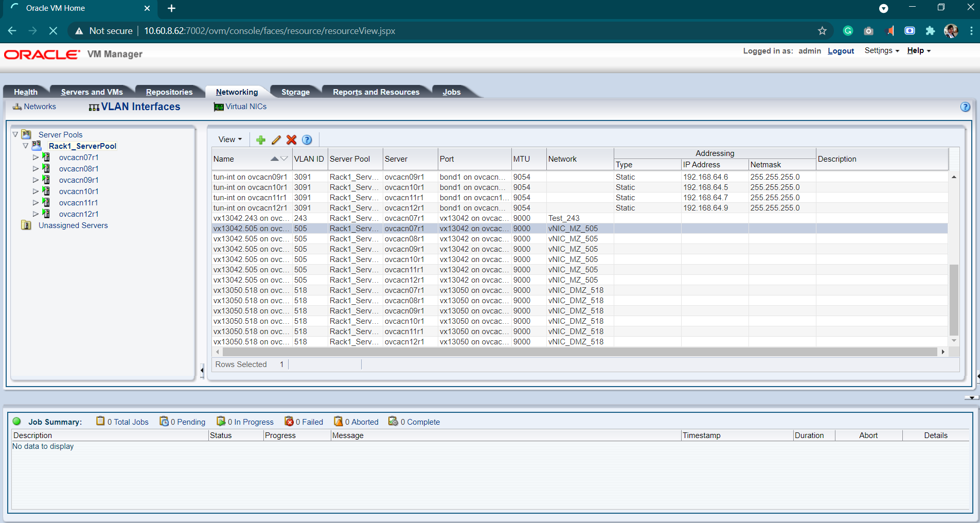Sort Name column ascending arrow
Viewport: 980px width, 523px height.
point(275,159)
